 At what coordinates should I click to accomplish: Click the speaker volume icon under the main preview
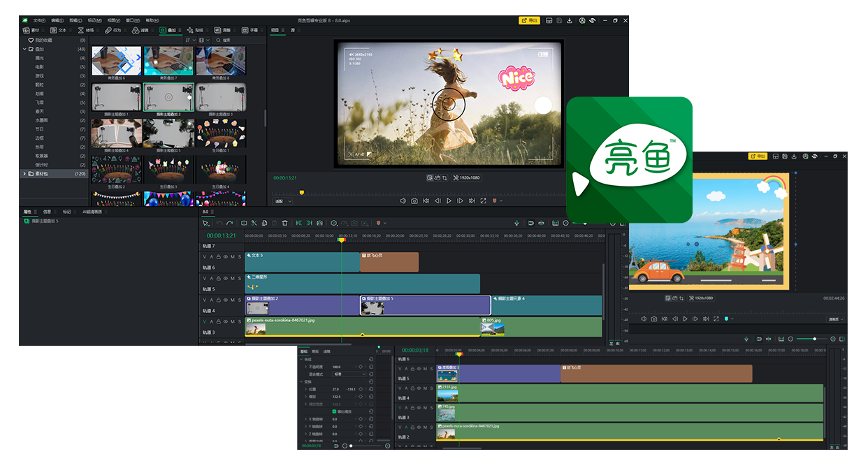tap(403, 201)
